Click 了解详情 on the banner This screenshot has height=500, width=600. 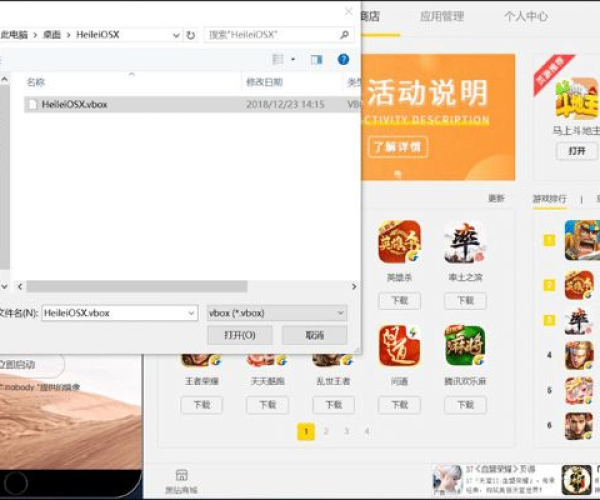pyautogui.click(x=398, y=147)
